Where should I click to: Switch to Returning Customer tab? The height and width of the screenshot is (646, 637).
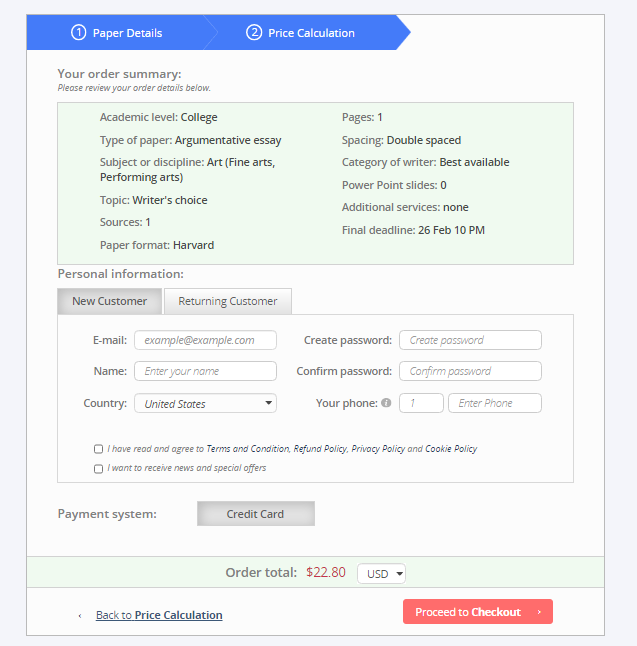tap(228, 301)
